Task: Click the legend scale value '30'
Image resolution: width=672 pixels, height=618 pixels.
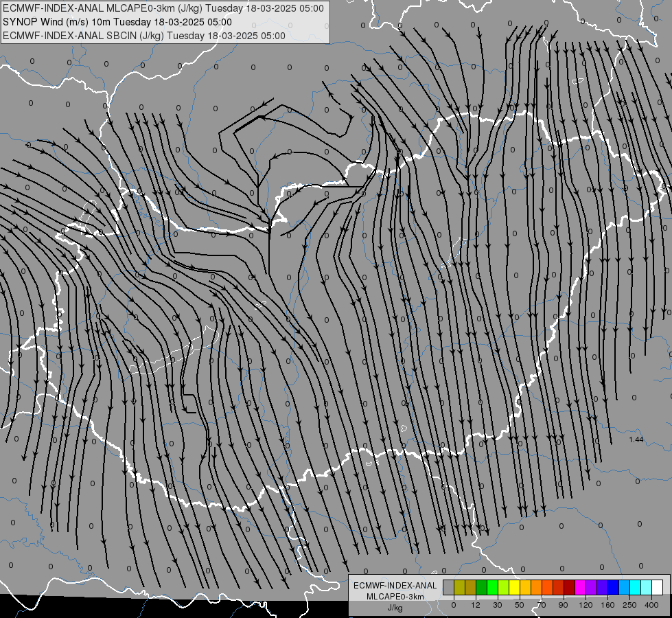Action: pos(498,605)
